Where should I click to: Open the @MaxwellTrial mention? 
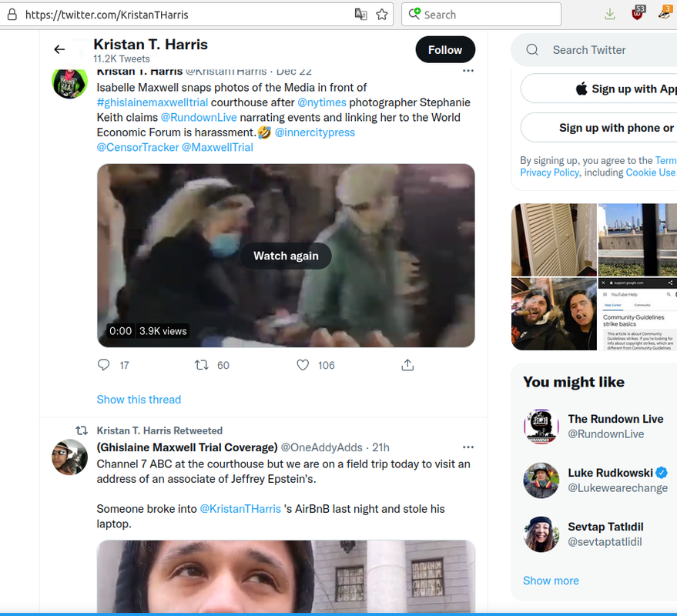(217, 148)
